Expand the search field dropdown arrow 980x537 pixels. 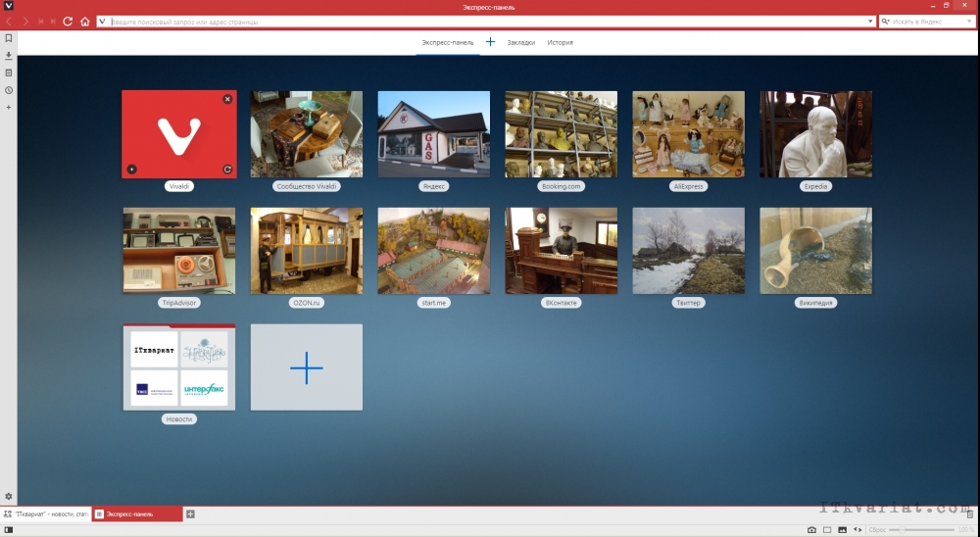tap(970, 22)
